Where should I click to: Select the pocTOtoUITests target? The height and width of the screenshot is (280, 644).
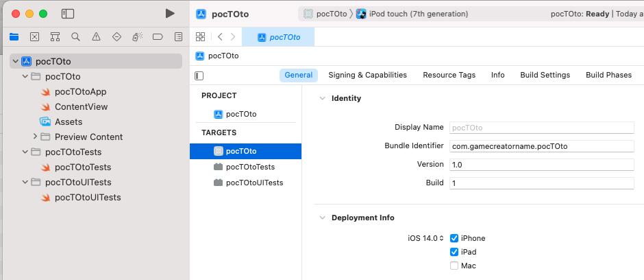point(253,183)
